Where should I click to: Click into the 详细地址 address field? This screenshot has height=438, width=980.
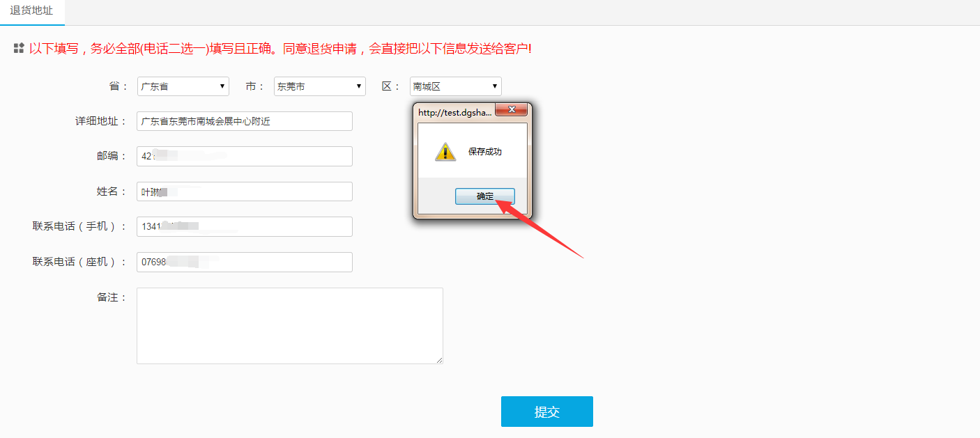[x=244, y=121]
